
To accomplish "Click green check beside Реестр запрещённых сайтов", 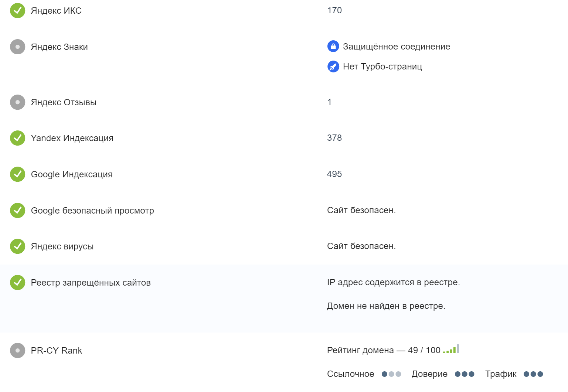I will [17, 283].
